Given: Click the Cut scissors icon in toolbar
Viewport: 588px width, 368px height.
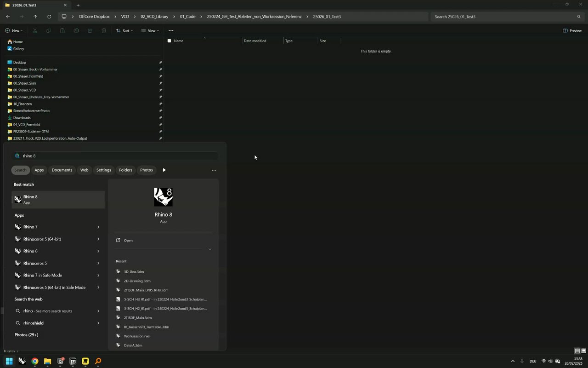Looking at the screenshot, I should pos(35,31).
